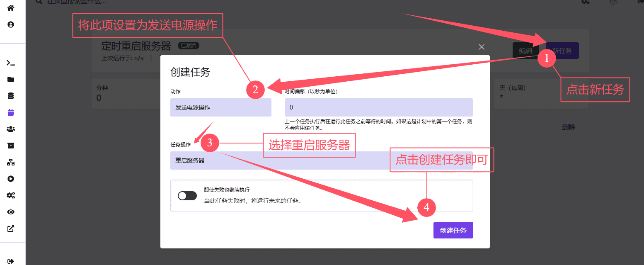Open the server console terminal icon
644x265 pixels.
tap(11, 63)
